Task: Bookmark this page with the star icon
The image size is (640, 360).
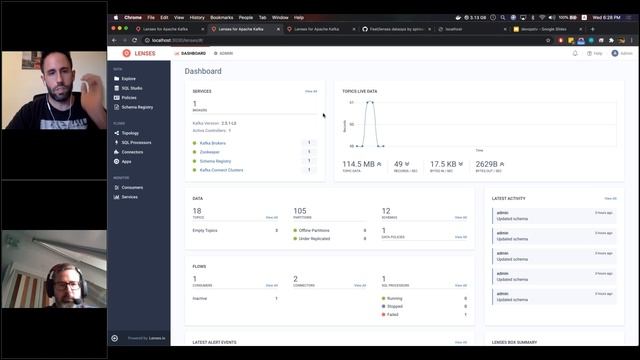Action: pos(548,40)
